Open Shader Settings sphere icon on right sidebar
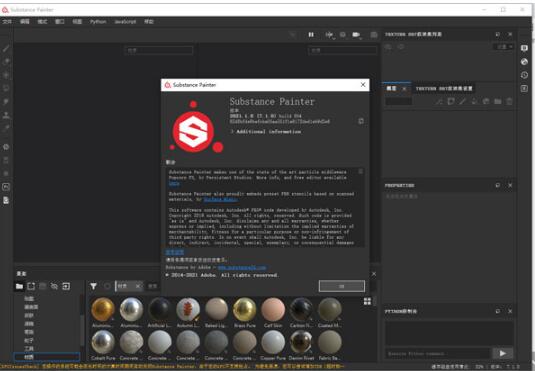 coord(524,62)
